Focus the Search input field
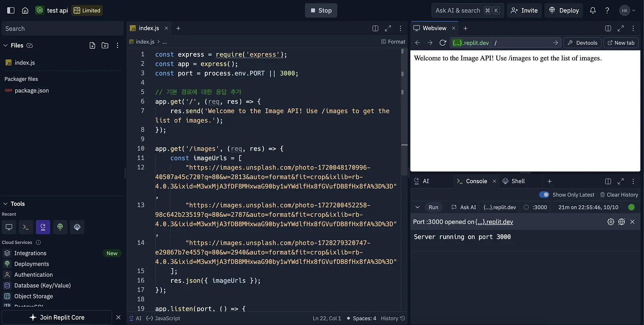 coord(63,29)
